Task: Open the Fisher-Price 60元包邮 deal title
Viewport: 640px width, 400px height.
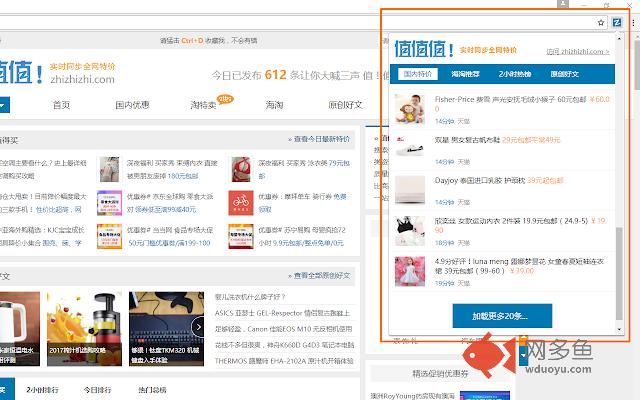Action: tap(510, 99)
